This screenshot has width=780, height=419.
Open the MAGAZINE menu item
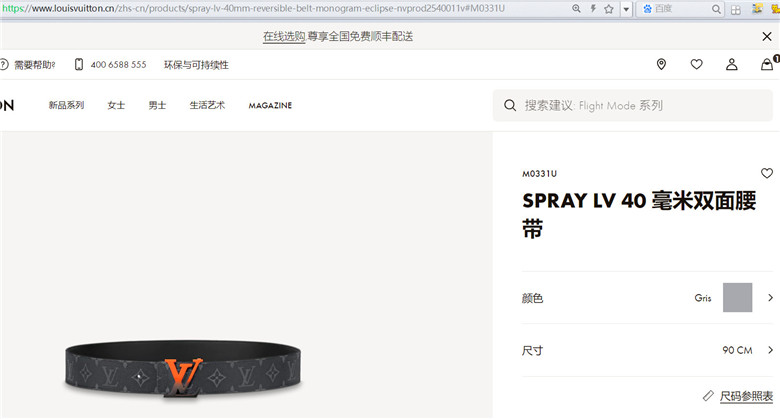270,105
